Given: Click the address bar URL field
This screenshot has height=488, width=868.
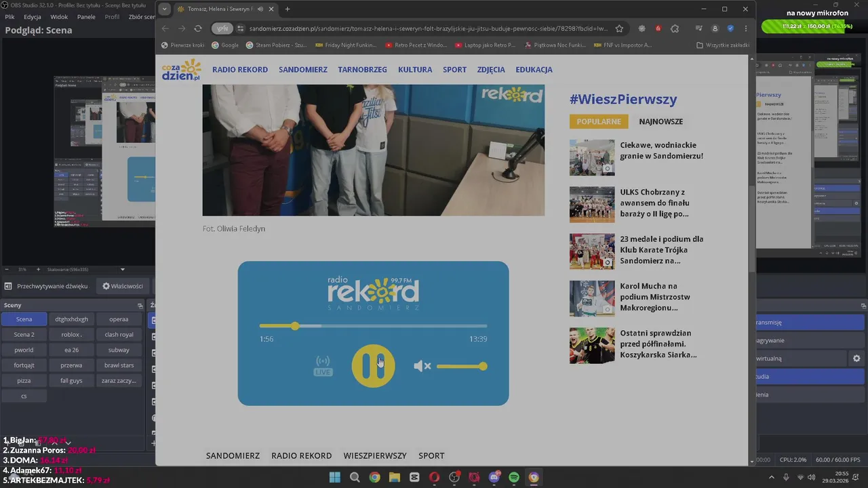Looking at the screenshot, I should click(x=429, y=28).
